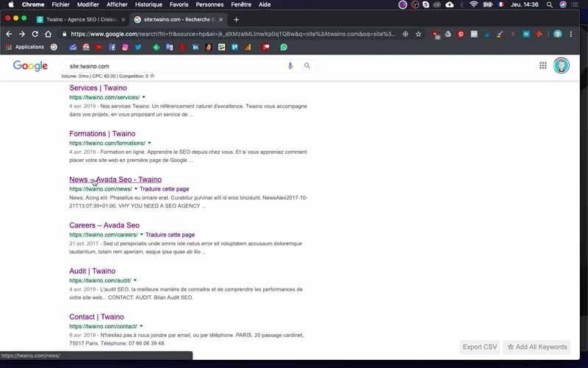Screen dimensions: 588x368
Task: Expand the arrow beside twaino.com/formations/ URL
Action: click(149, 143)
